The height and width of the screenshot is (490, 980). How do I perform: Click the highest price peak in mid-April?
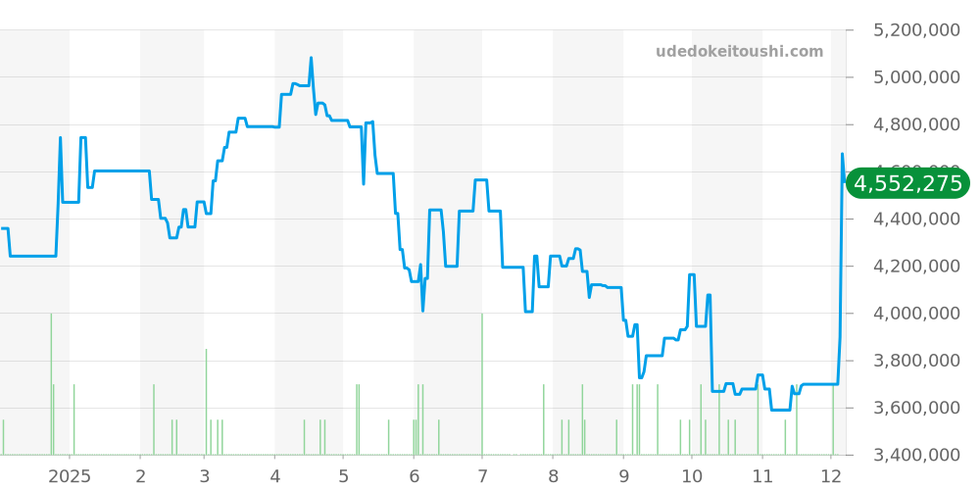pos(311,58)
